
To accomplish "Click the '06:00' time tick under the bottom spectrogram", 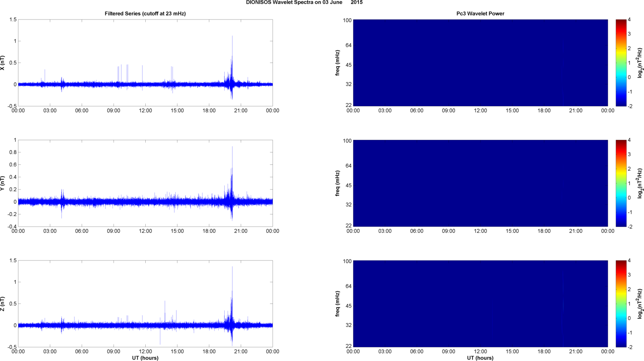I will (417, 352).
